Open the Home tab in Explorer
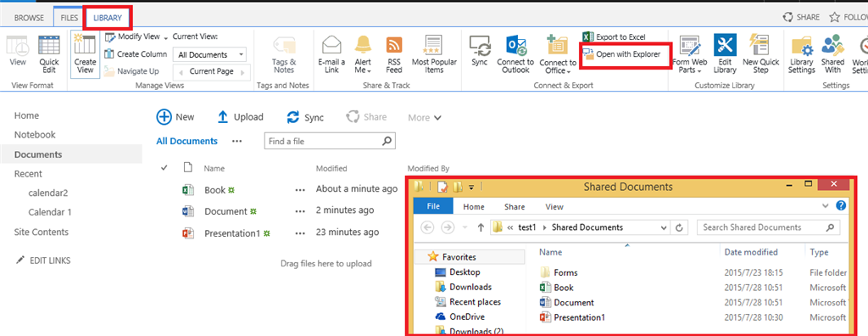 click(x=474, y=207)
